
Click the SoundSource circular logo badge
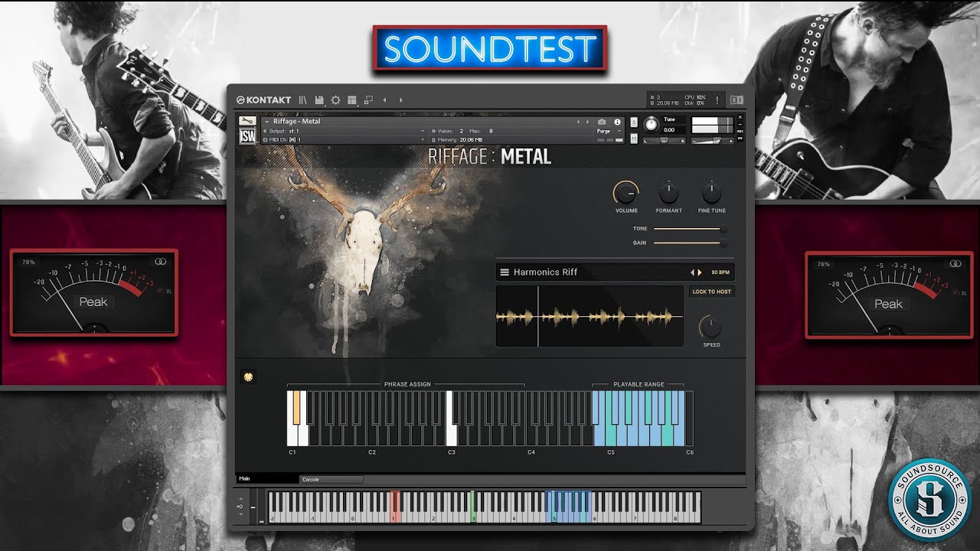(929, 500)
